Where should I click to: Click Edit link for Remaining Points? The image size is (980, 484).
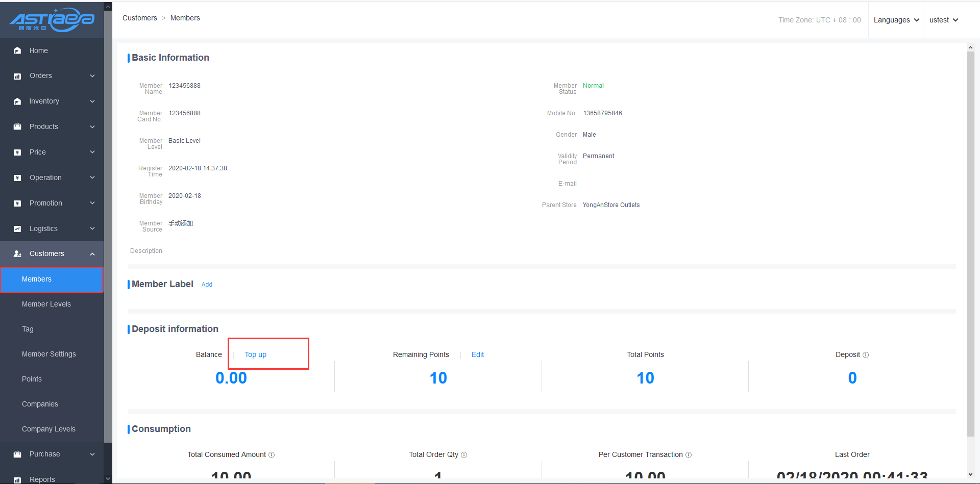tap(477, 354)
